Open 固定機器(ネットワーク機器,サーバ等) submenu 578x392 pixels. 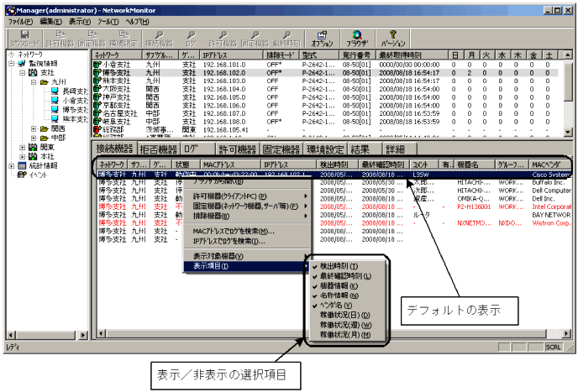click(247, 206)
